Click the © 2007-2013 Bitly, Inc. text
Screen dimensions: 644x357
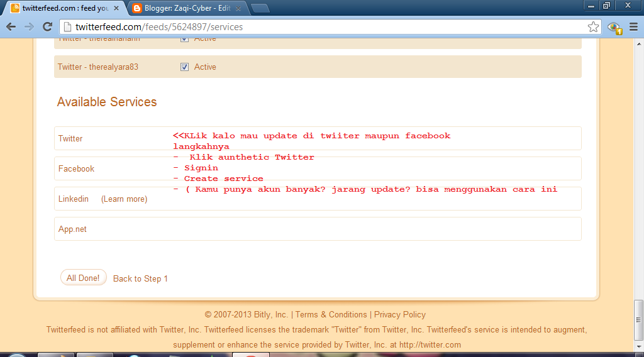pos(247,315)
